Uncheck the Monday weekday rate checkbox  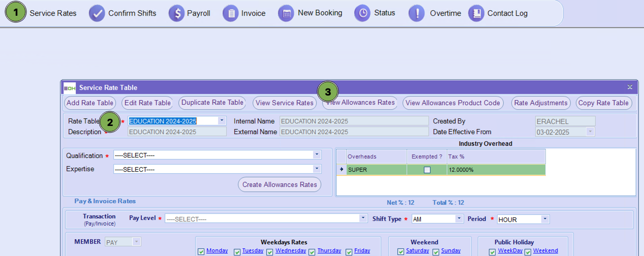click(201, 251)
